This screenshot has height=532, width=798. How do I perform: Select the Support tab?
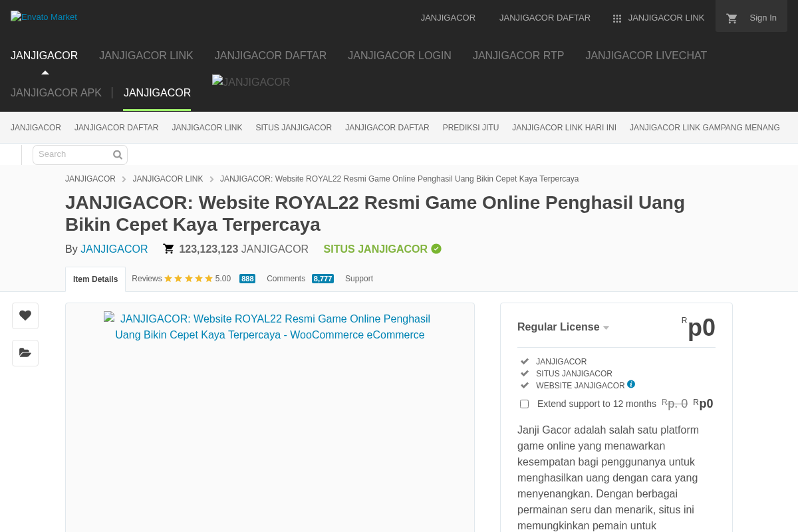[x=359, y=279]
